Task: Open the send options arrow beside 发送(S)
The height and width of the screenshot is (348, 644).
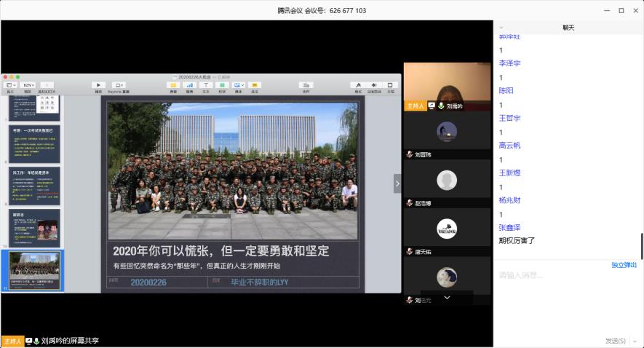Action: pyautogui.click(x=632, y=341)
